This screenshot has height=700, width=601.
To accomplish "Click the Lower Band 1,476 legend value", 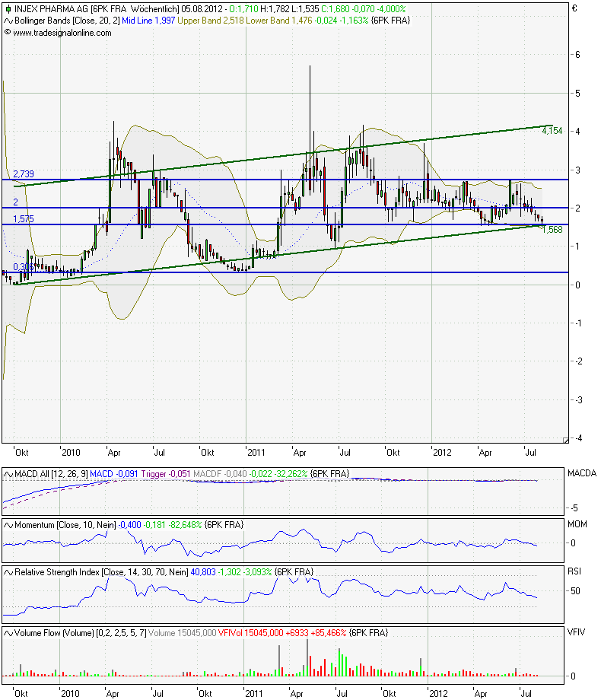I will pos(279,21).
